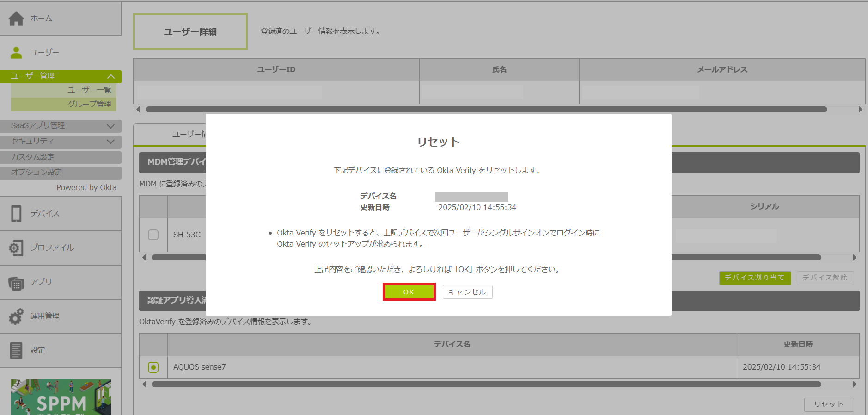The image size is (868, 415).
Task: Click the green user person icon
Action: point(16,53)
